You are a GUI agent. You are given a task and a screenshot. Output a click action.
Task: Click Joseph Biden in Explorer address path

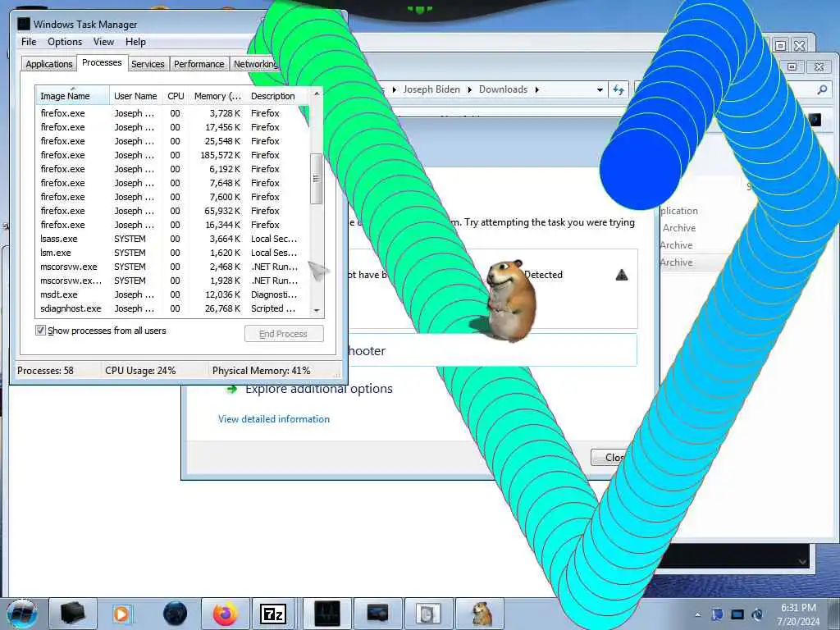point(431,89)
